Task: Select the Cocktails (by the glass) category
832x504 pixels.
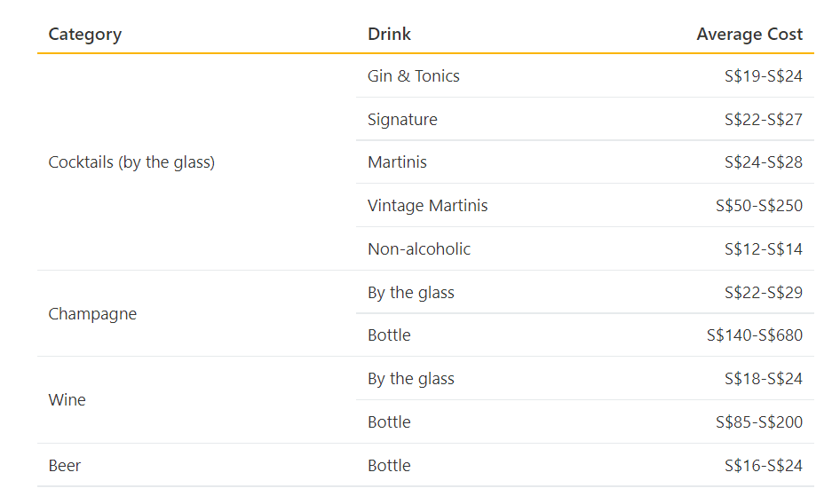Action: point(131,162)
